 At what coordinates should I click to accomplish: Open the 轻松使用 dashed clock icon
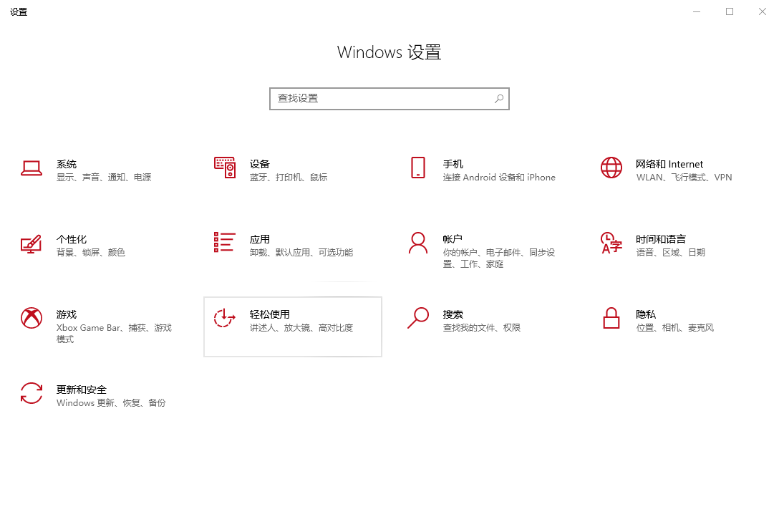pos(225,318)
